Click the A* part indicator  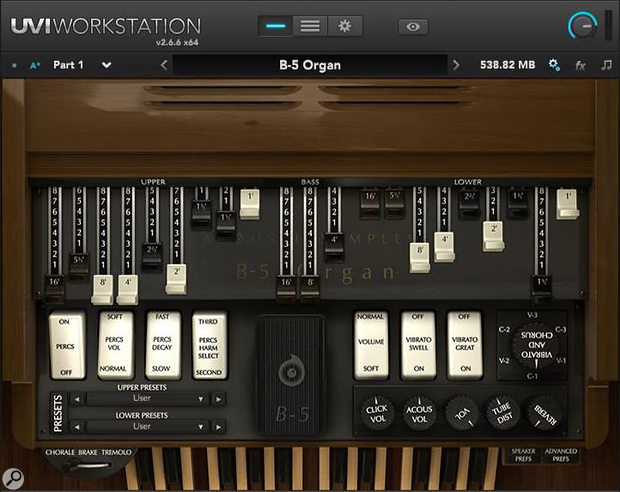coord(35,65)
